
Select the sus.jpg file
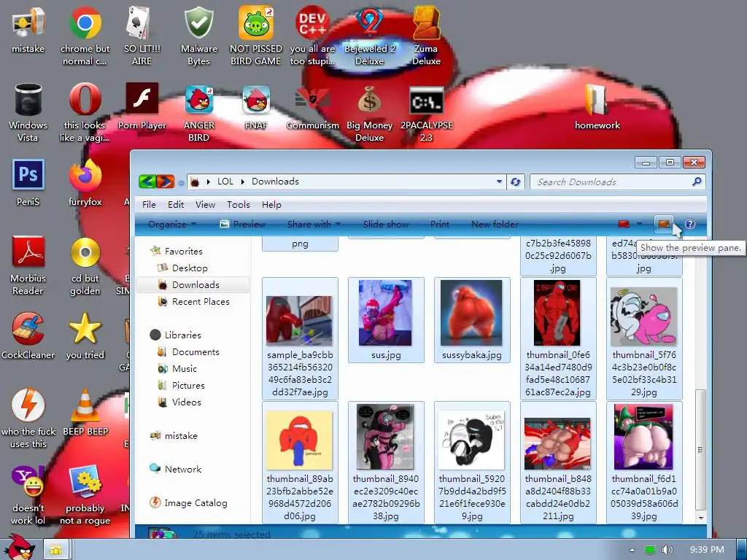click(x=386, y=320)
